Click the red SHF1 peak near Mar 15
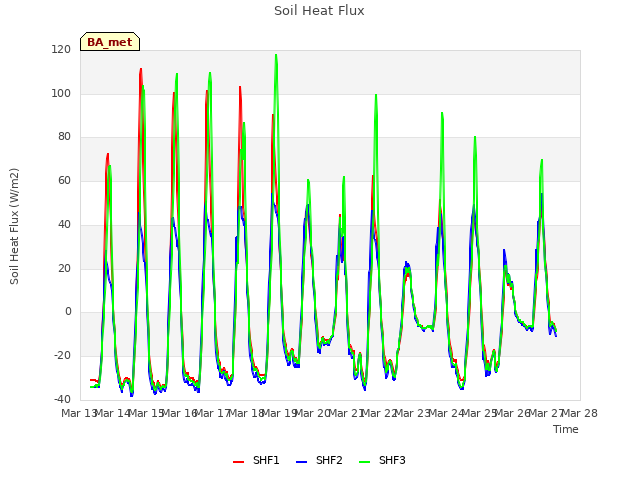 (141, 69)
